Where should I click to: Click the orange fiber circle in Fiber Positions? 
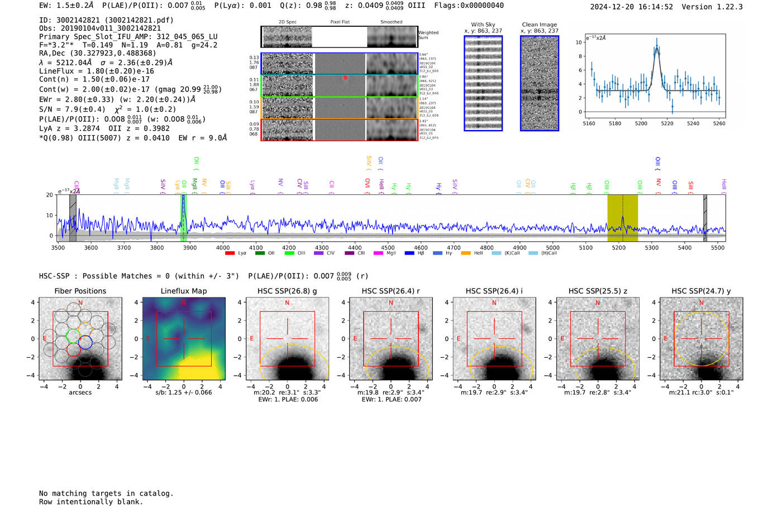tap(85, 329)
